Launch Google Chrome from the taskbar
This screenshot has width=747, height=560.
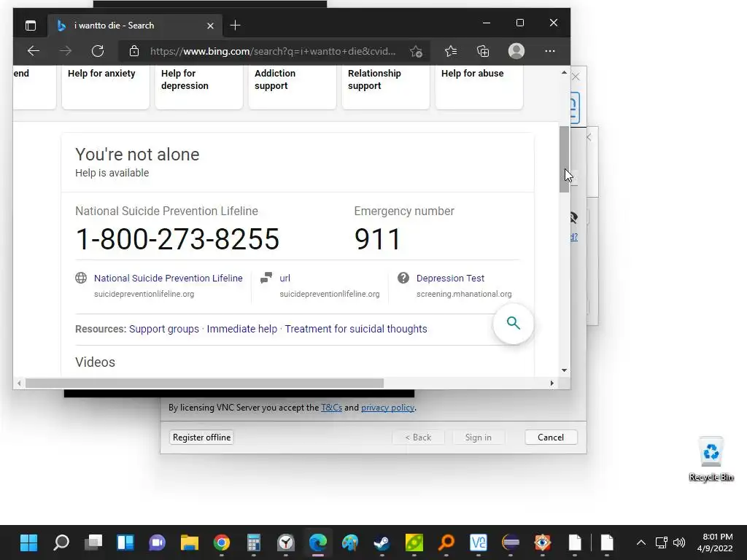(222, 542)
